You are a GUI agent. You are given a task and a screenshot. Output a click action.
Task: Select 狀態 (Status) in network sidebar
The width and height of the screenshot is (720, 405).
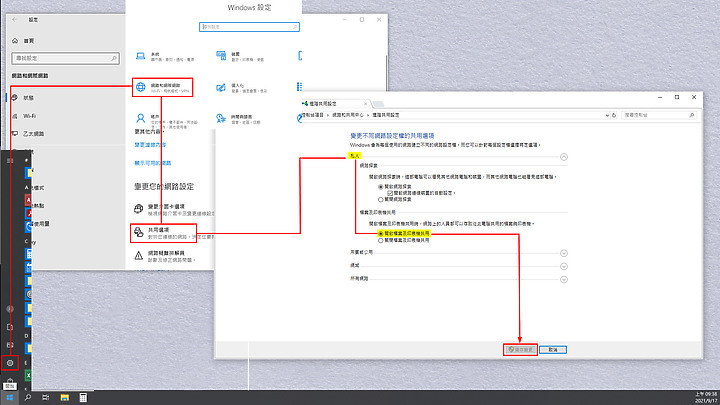click(x=28, y=98)
